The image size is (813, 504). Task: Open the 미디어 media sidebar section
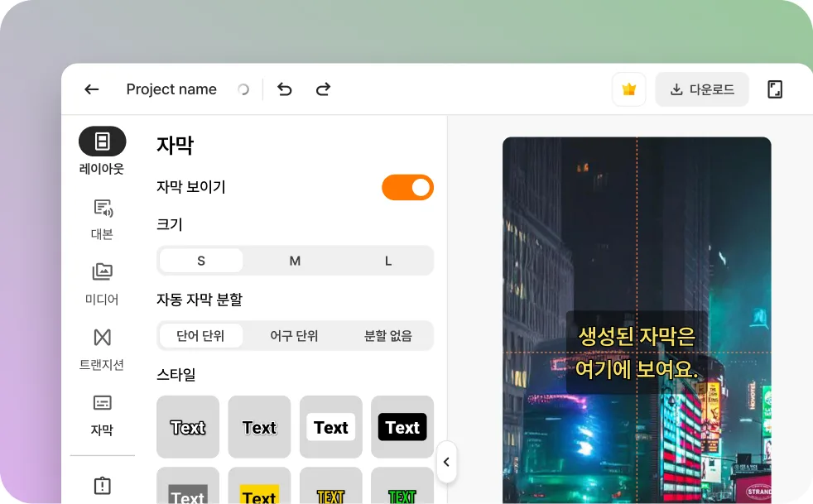click(102, 284)
